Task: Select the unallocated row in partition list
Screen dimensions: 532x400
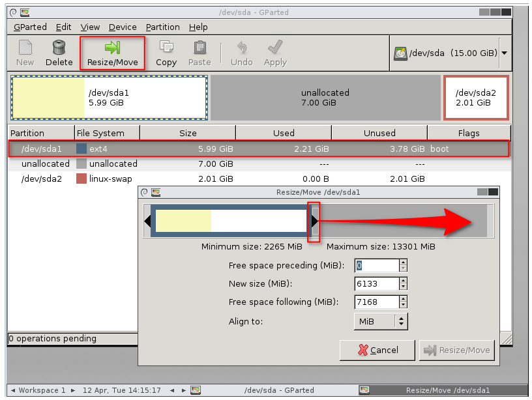Action: 259,164
